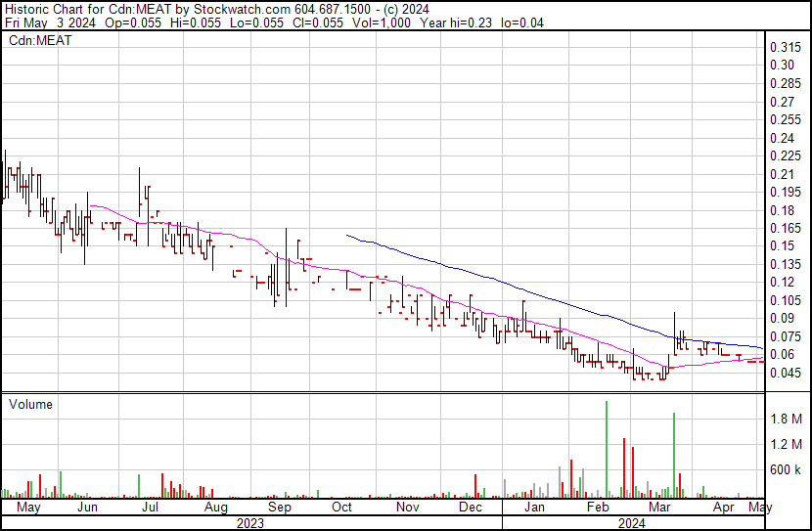Click the 'Jun' month label on time axis
The height and width of the screenshot is (531, 812).
[x=87, y=507]
